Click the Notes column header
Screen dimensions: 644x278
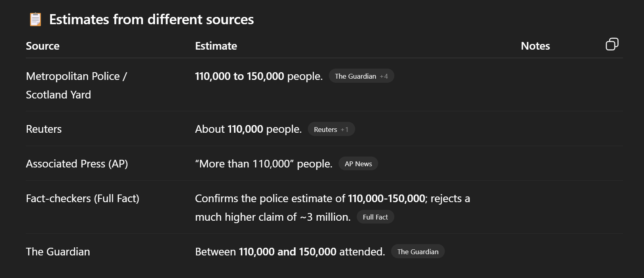[535, 46]
